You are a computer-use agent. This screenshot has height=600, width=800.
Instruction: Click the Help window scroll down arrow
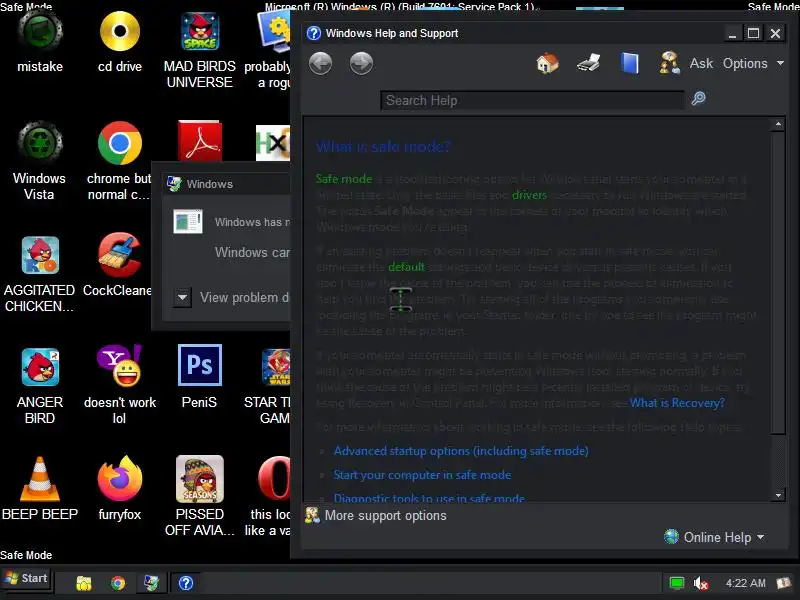point(778,495)
